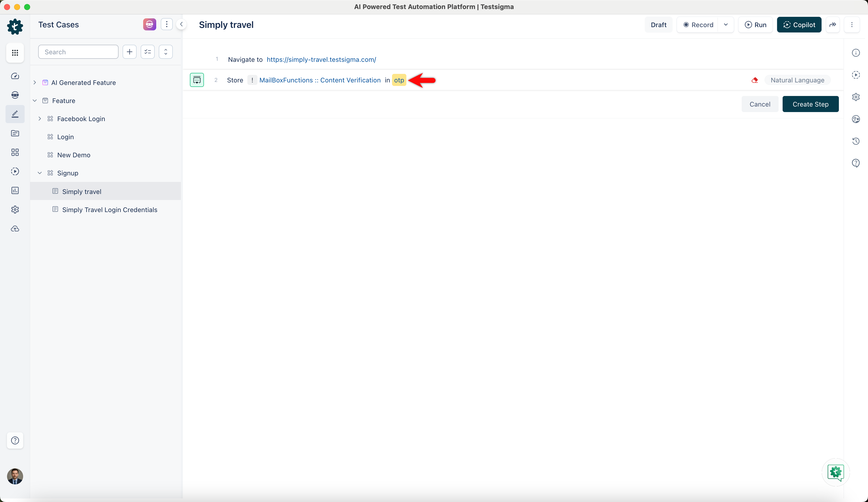The height and width of the screenshot is (502, 868).
Task: Collapse the Test Cases side panel
Action: (181, 24)
